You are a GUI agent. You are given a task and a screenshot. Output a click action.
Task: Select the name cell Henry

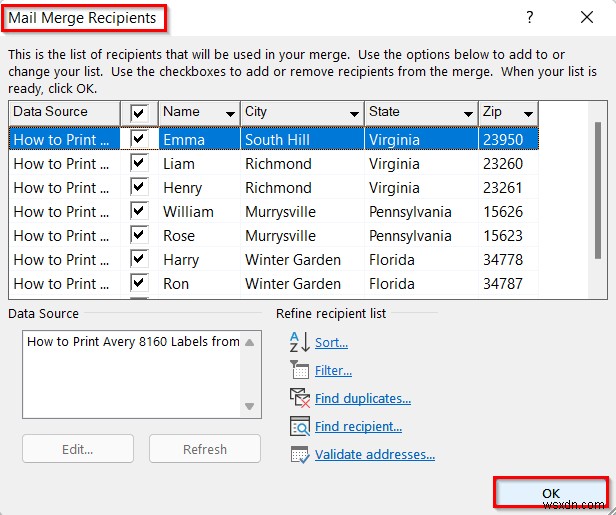point(200,187)
